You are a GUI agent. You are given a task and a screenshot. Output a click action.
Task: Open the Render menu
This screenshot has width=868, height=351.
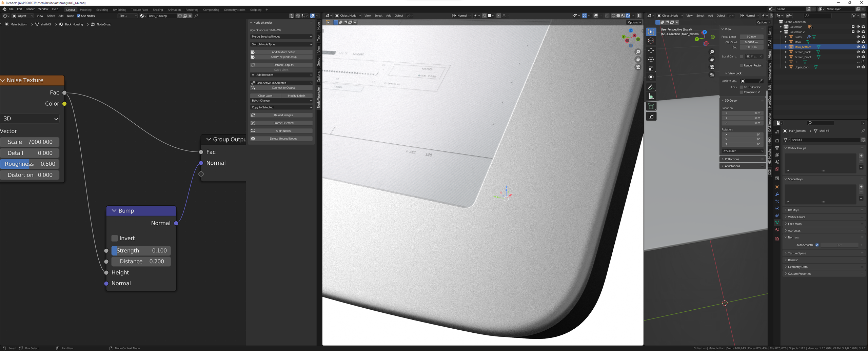click(x=30, y=9)
